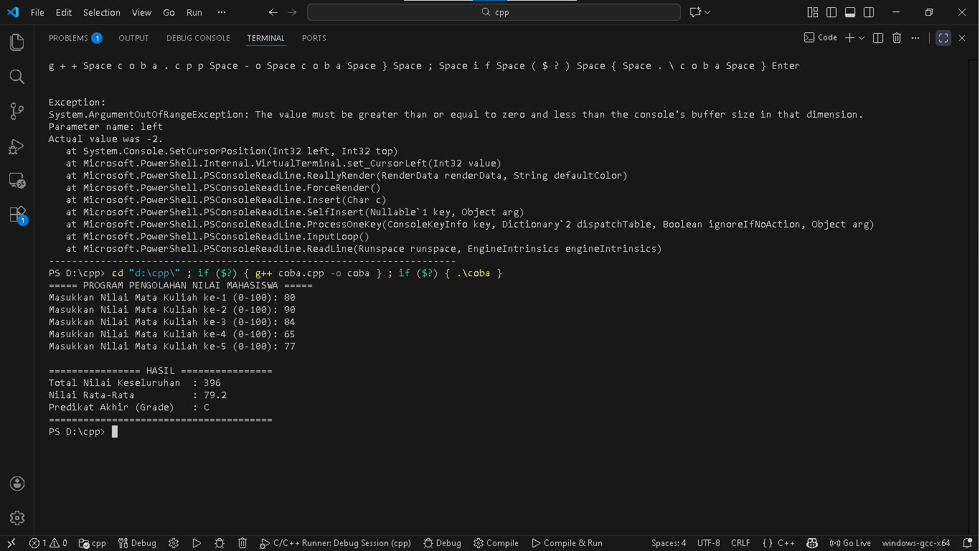The image size is (980, 551).
Task: Open the Copilot chat icon
Action: point(694,12)
